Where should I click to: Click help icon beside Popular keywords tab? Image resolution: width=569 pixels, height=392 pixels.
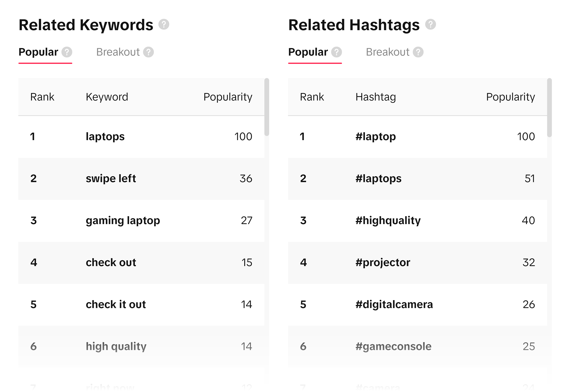point(67,52)
